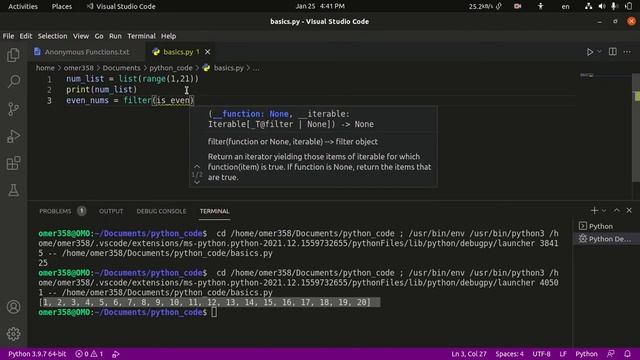Click the editor vertical scrollbar
Screen dimensions: 640x360
(x=636, y=127)
